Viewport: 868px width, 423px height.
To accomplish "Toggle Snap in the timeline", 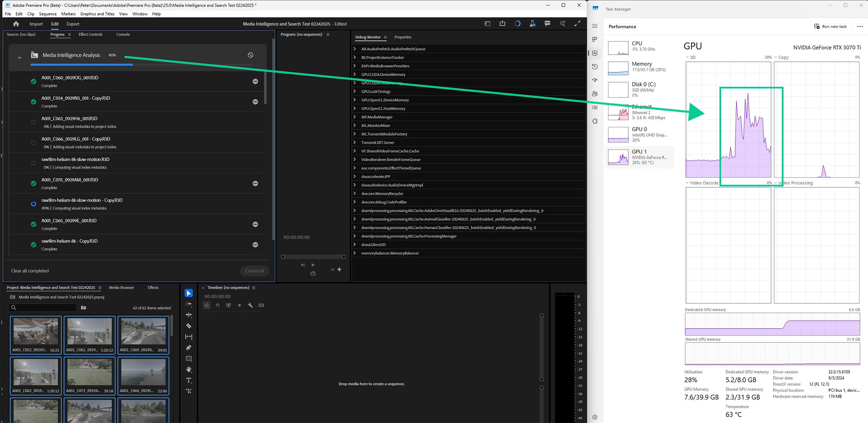I will pos(218,305).
